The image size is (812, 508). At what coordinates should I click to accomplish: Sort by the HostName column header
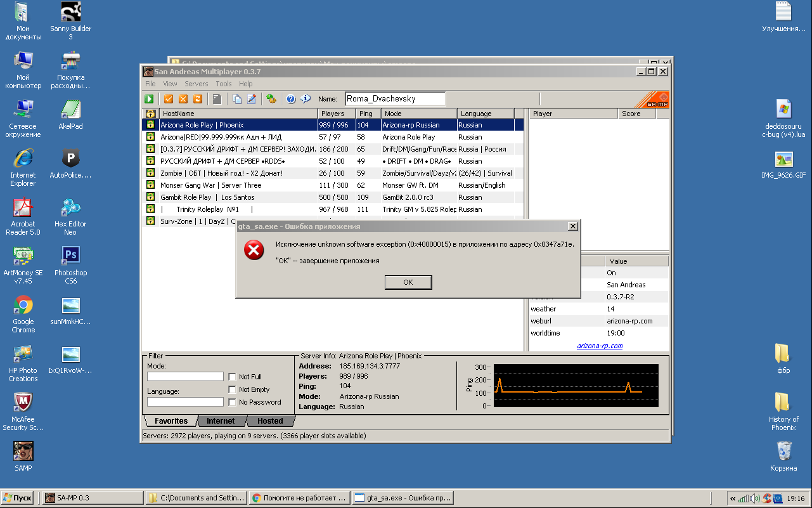pos(237,114)
